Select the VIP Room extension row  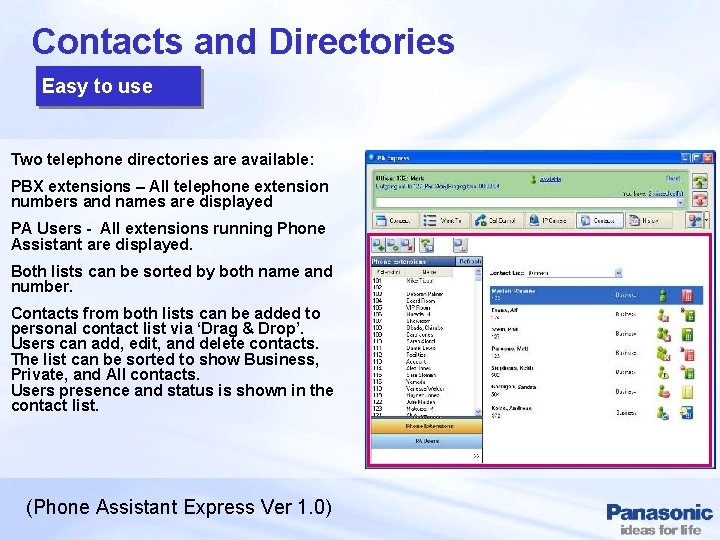click(422, 308)
